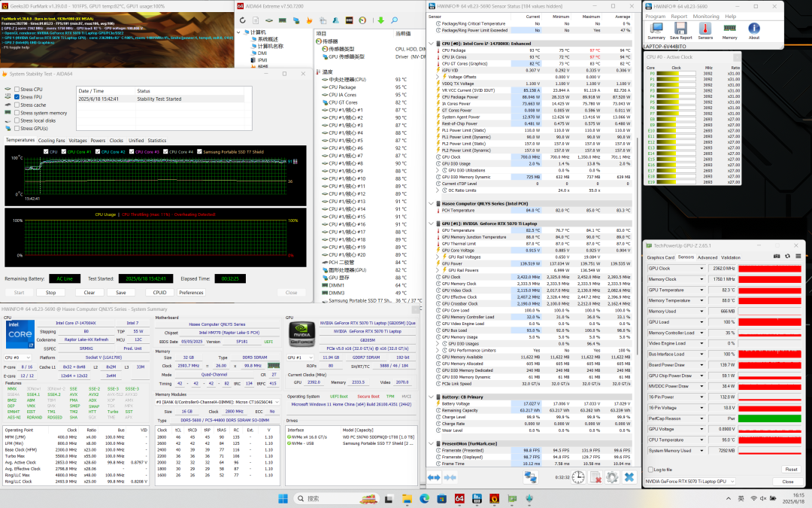Screen dimensions: 812x508
Task: Collapse the Battery: CB Primary sensor group
Action: [431, 397]
